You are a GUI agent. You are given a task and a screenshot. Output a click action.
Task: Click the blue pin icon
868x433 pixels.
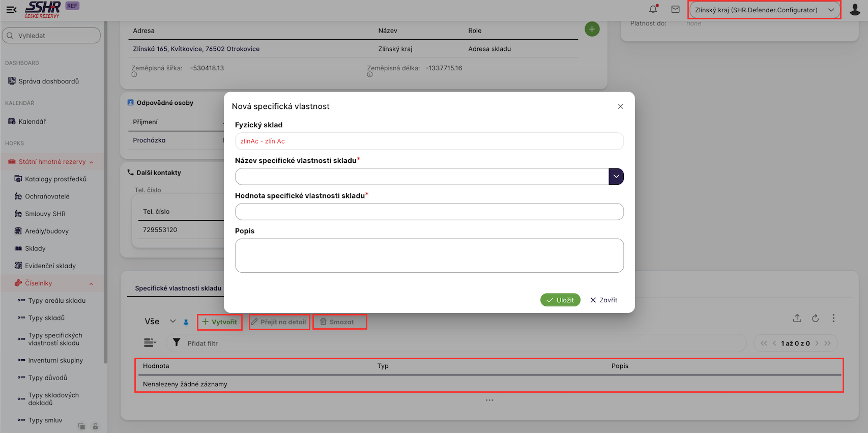186,322
